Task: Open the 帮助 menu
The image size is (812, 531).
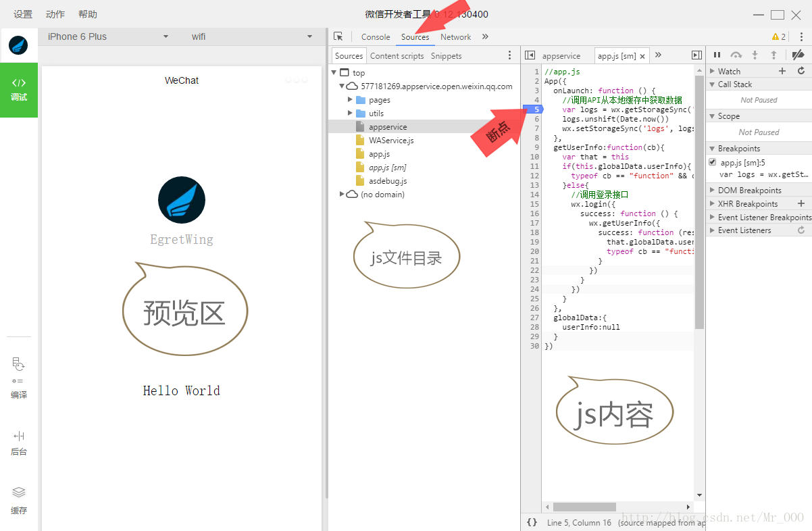Action: (88, 14)
